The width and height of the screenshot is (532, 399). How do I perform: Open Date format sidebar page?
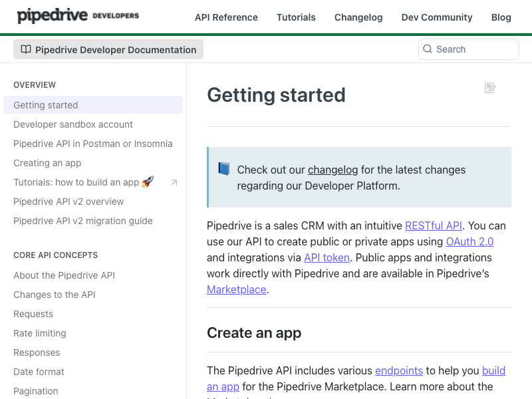pyautogui.click(x=39, y=372)
